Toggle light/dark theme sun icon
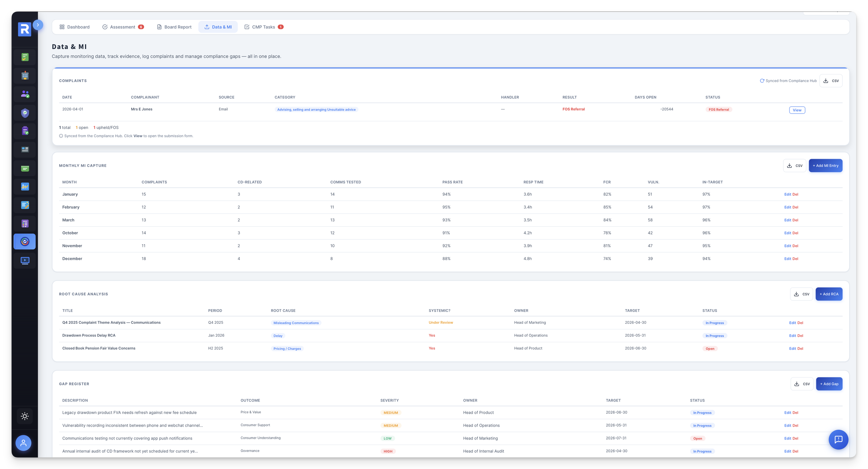 click(25, 416)
